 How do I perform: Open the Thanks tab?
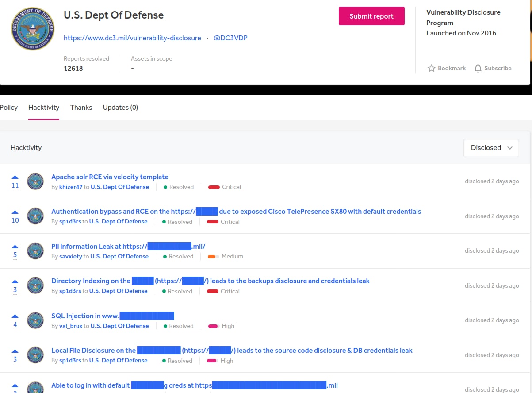click(81, 108)
